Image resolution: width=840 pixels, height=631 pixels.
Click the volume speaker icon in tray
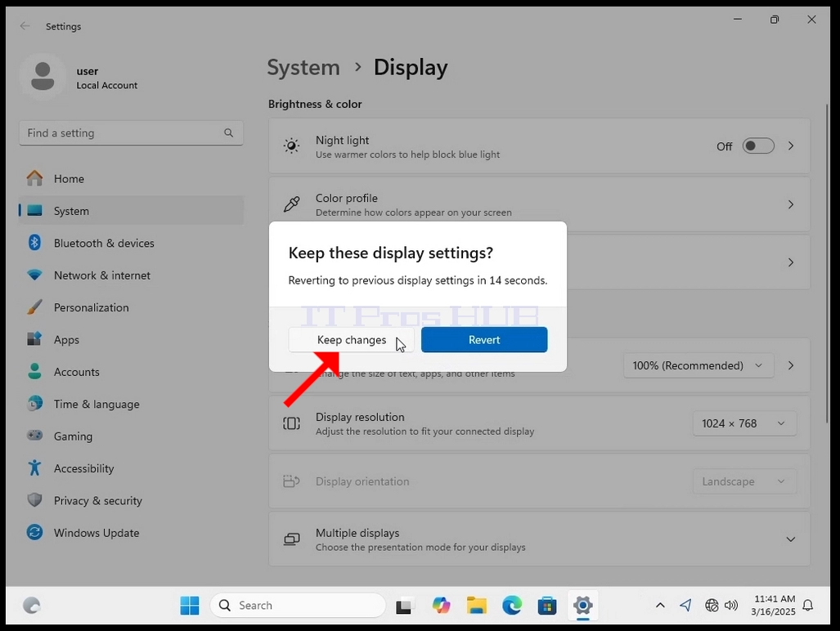(730, 606)
